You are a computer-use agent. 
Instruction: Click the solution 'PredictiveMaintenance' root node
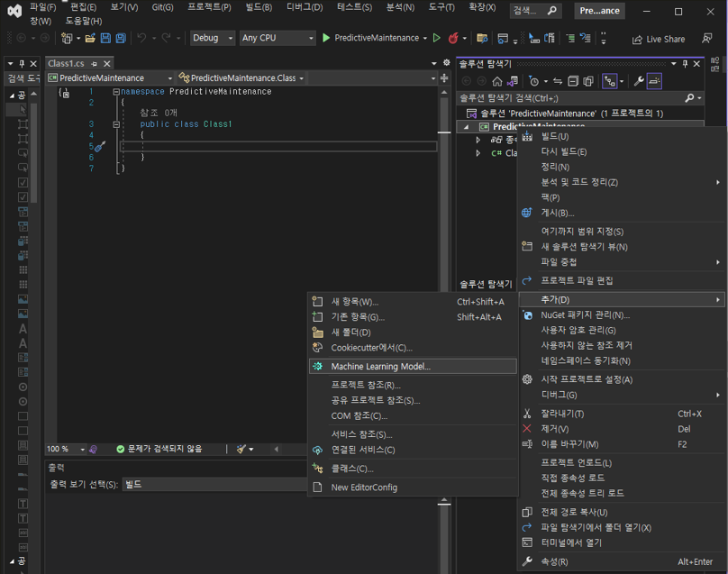click(565, 114)
